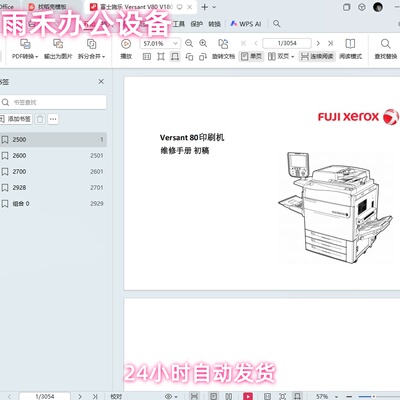The height and width of the screenshot is (400, 400).
Task: Click the 1/3054 page number field in toolbar
Action: 287,43
